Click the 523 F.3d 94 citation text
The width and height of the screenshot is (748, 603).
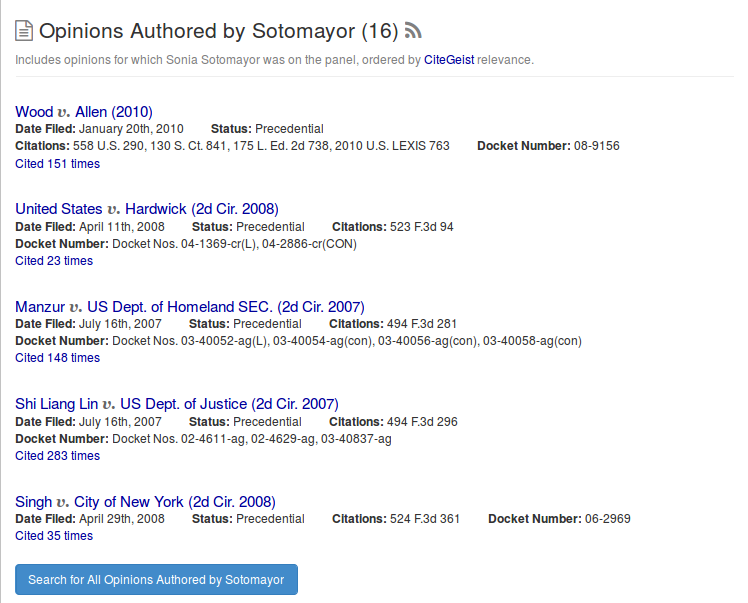[x=421, y=227]
